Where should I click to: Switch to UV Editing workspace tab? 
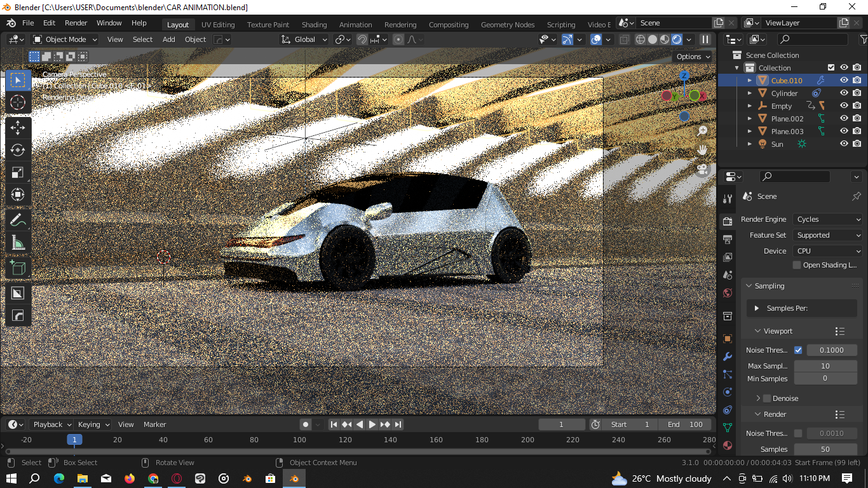[218, 25]
